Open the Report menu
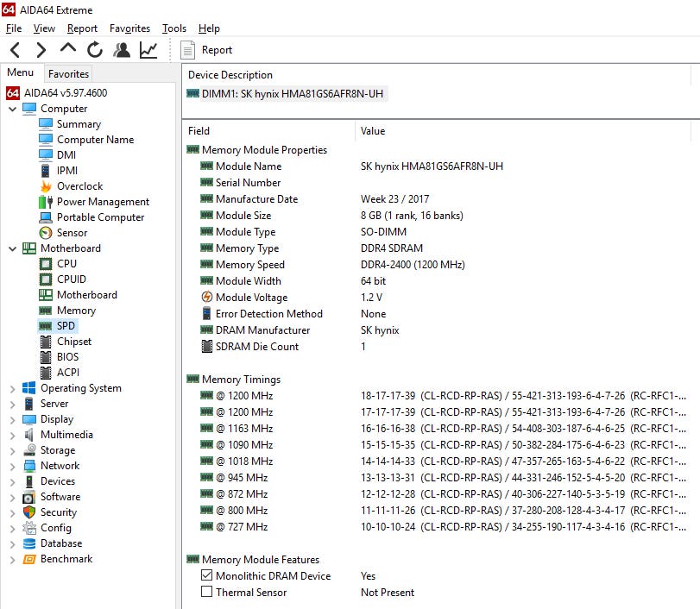This screenshot has width=700, height=609. pyautogui.click(x=82, y=28)
